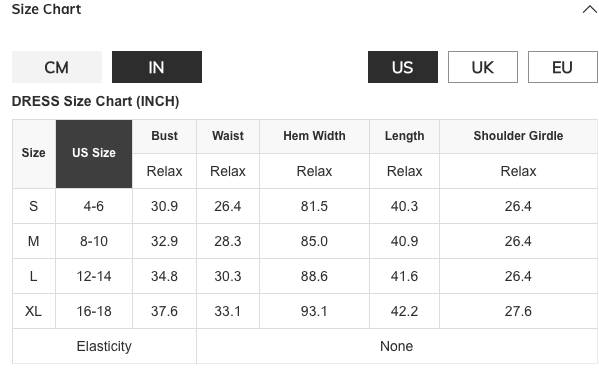Click the Waist column header
This screenshot has width=599, height=376.
(228, 136)
